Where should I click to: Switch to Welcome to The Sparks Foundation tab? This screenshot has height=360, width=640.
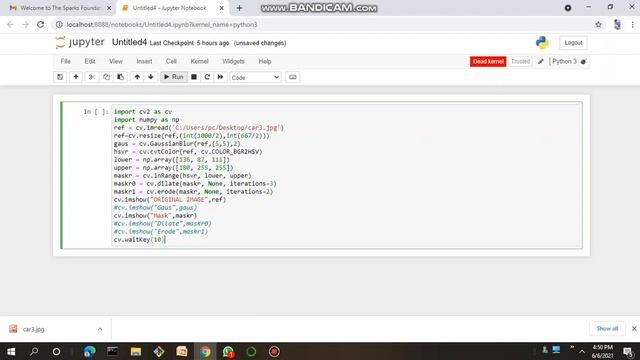pyautogui.click(x=59, y=8)
